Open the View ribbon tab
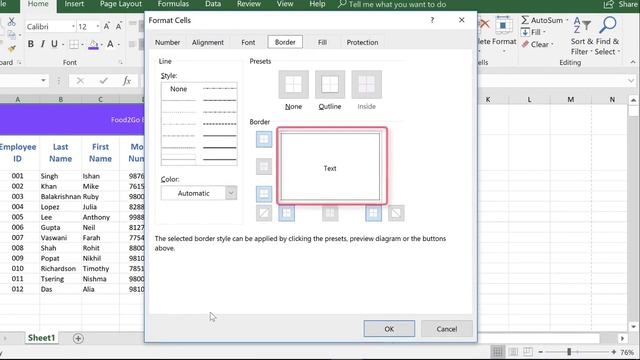 click(x=285, y=4)
